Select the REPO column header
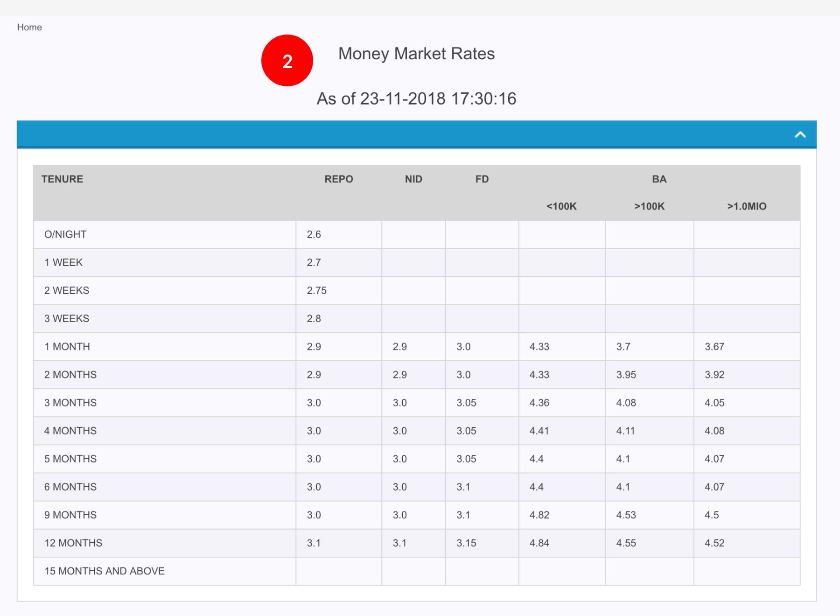Viewport: 840px width, 616px height. coord(338,179)
